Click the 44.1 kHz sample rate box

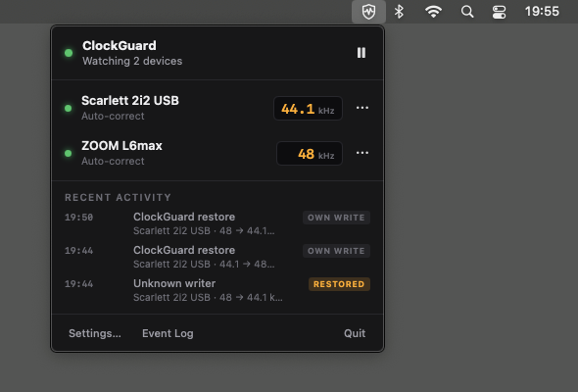tap(308, 109)
